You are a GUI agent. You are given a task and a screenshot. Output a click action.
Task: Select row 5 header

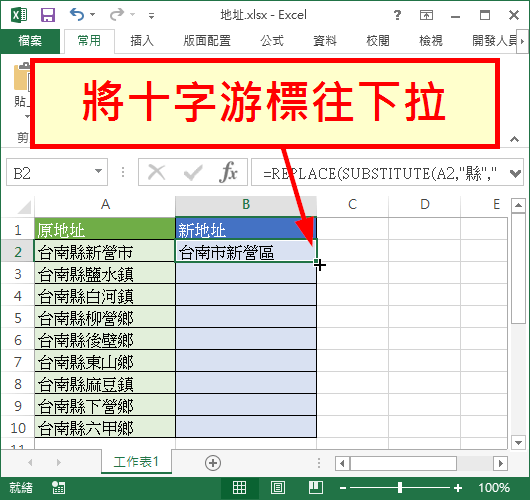point(18,317)
